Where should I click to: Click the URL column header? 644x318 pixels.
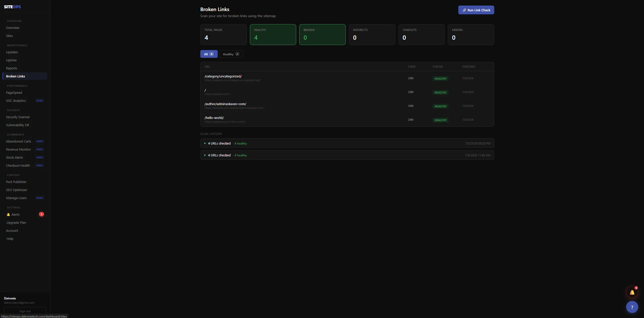click(207, 67)
